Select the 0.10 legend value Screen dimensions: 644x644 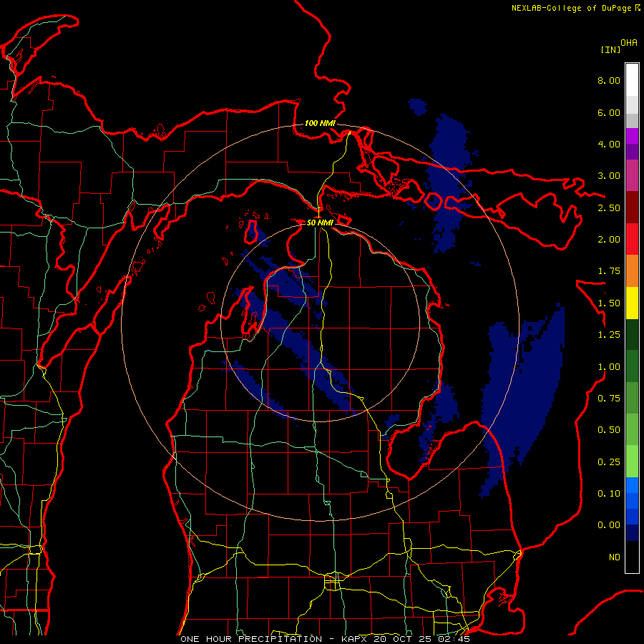609,494
